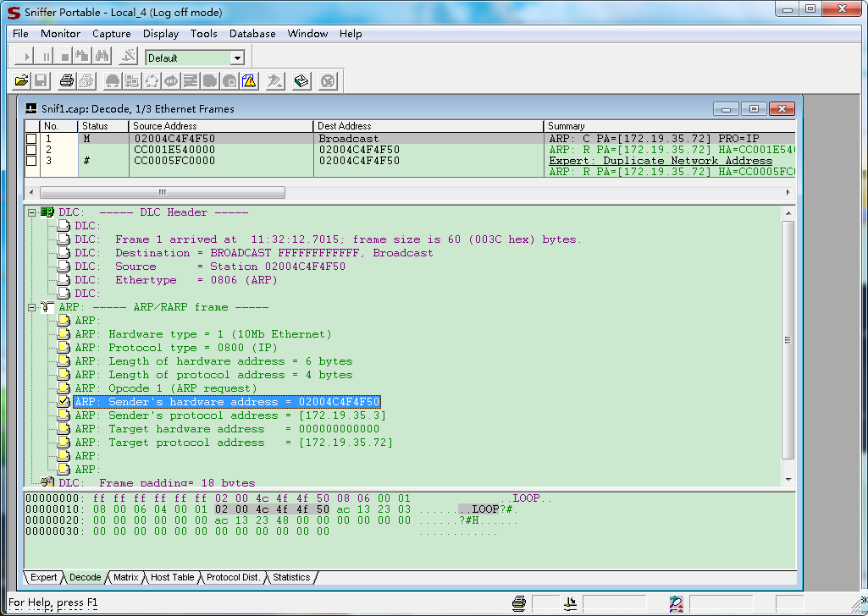This screenshot has height=616, width=868.
Task: Click the Dest Address column header
Action: (x=428, y=126)
